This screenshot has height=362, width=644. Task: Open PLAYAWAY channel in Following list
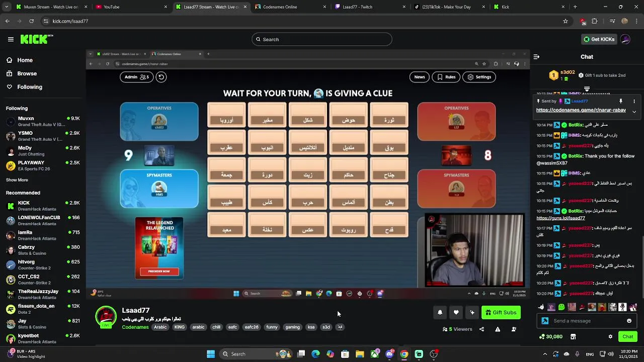43,165
